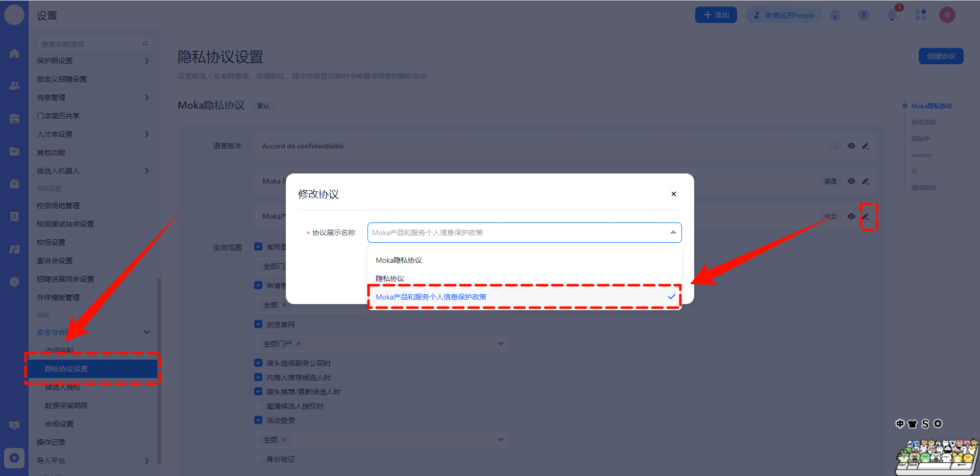Click the 搜索功能选项 search field

[95, 44]
